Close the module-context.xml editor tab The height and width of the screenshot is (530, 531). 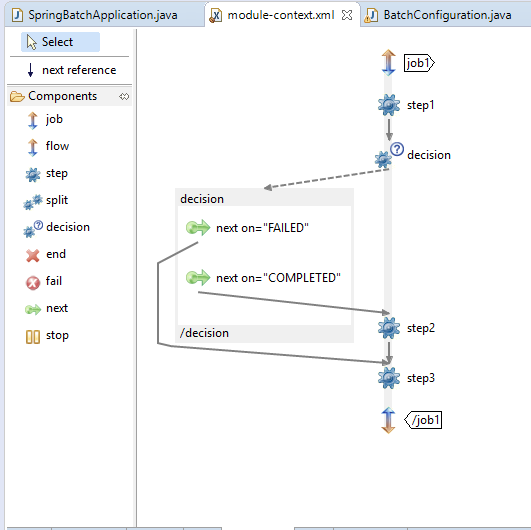coord(347,15)
